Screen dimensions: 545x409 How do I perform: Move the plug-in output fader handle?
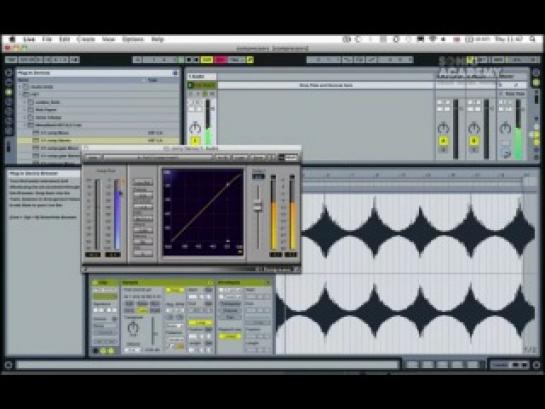coord(258,206)
